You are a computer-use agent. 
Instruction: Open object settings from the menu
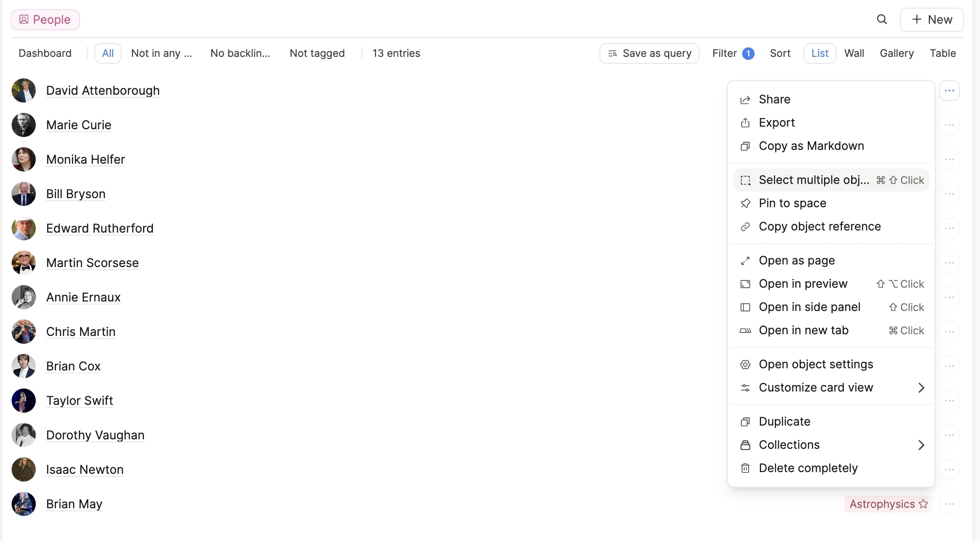point(815,364)
